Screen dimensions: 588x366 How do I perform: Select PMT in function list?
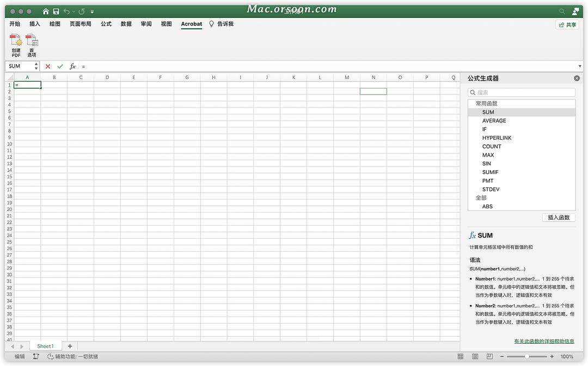click(x=522, y=181)
